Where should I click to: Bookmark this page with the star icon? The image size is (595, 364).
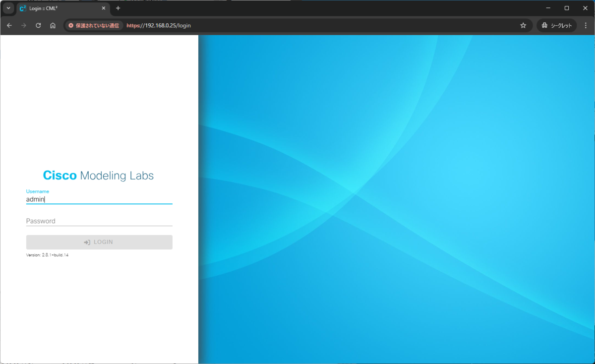pos(523,25)
